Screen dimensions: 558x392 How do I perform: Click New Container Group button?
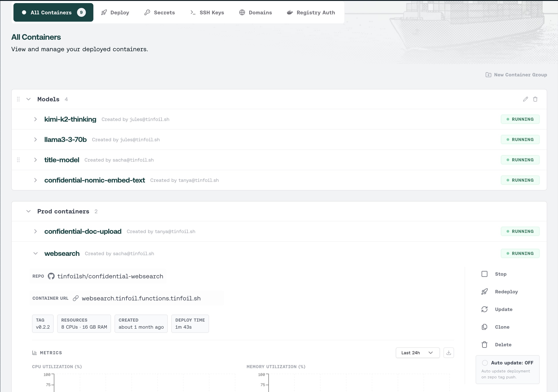[516, 75]
